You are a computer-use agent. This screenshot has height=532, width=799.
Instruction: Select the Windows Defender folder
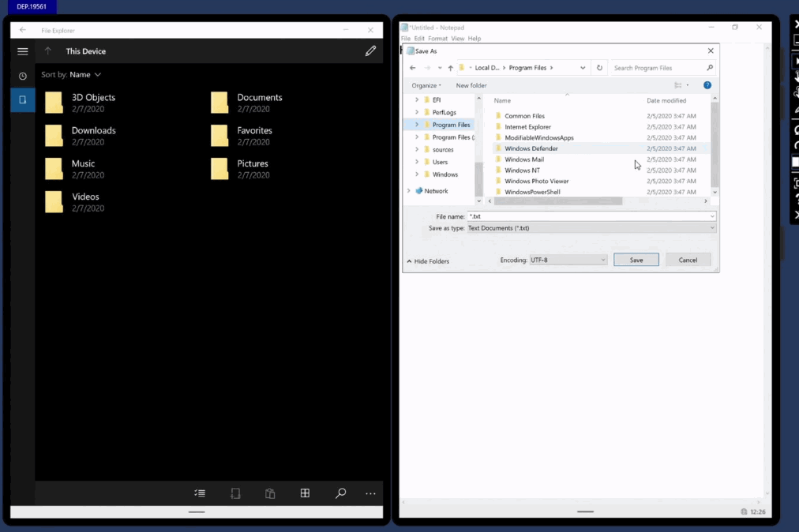[602, 149]
